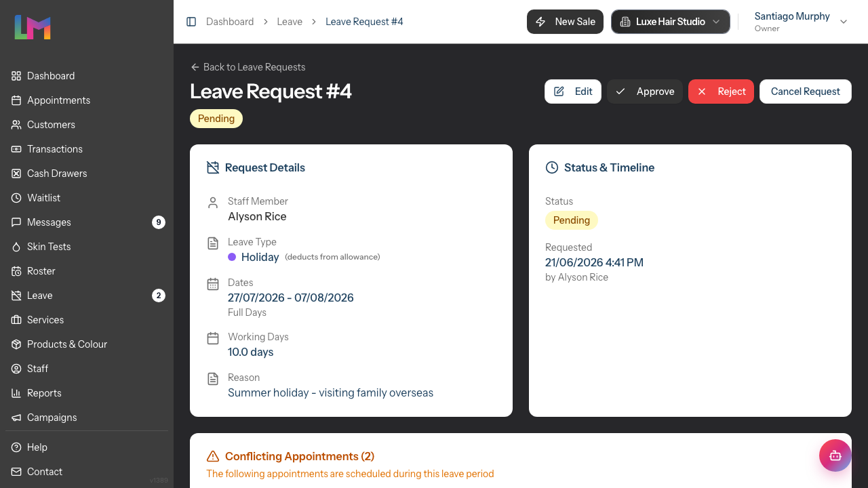Click Dashboard breadcrumb link
The image size is (868, 488).
coord(230,22)
